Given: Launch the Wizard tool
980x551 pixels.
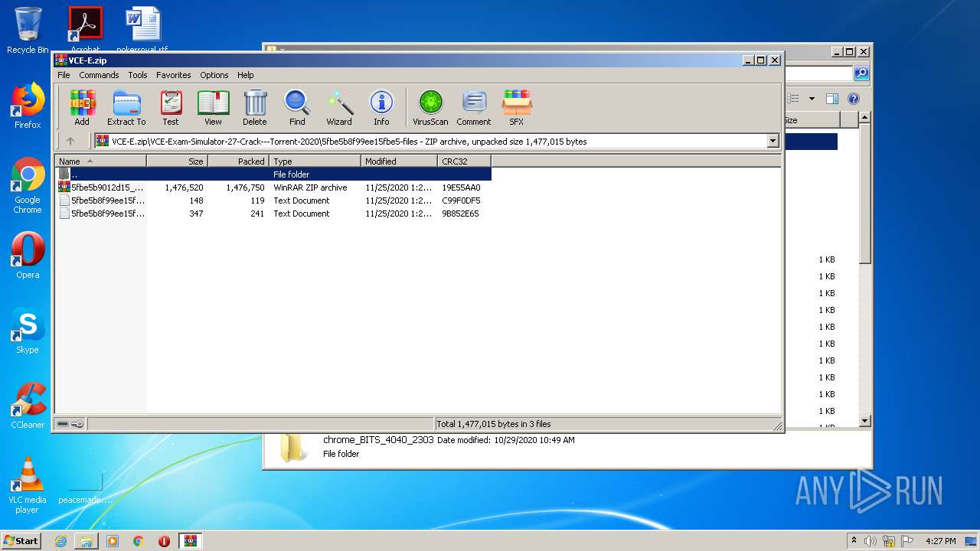Looking at the screenshot, I should [x=339, y=107].
